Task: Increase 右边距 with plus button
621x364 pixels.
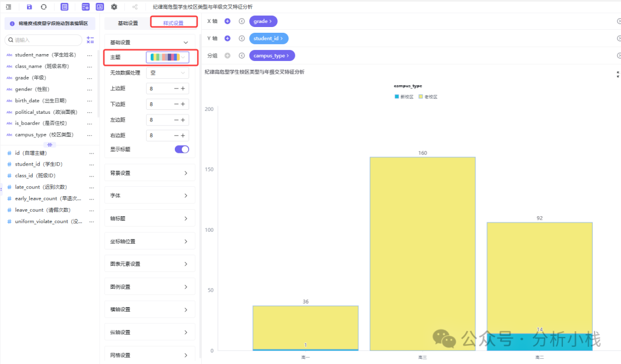Action: [183, 136]
